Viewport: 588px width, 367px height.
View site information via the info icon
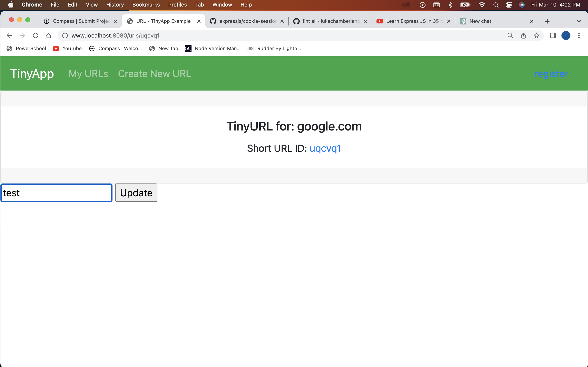pos(64,35)
